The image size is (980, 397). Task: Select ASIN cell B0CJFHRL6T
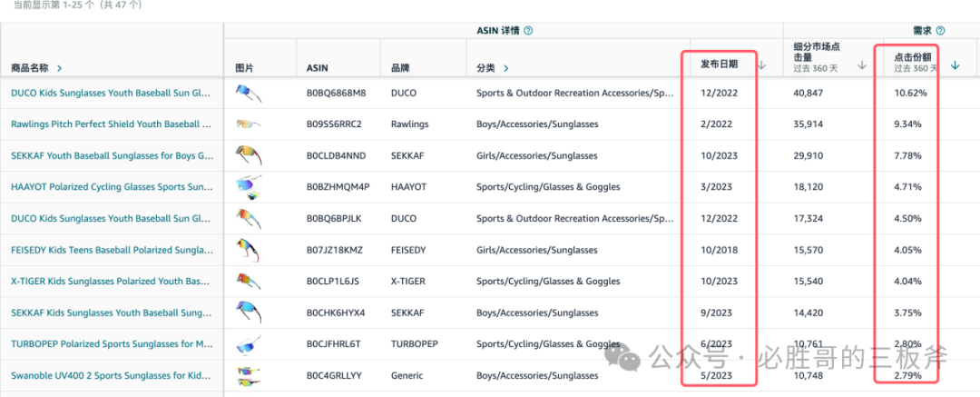coord(334,343)
